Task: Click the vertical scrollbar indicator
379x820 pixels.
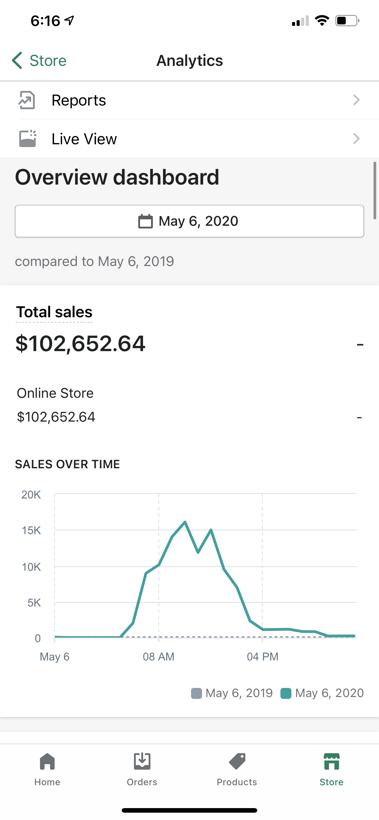Action: [374, 190]
